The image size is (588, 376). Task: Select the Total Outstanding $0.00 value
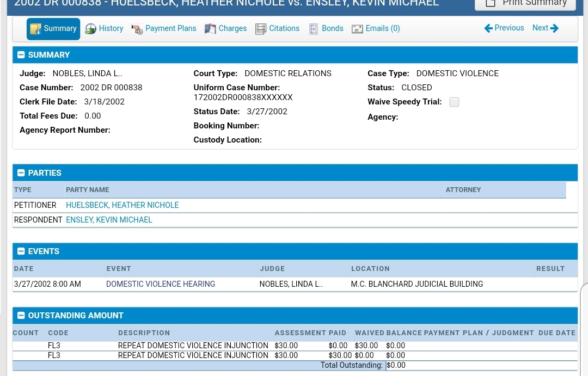pyautogui.click(x=396, y=365)
